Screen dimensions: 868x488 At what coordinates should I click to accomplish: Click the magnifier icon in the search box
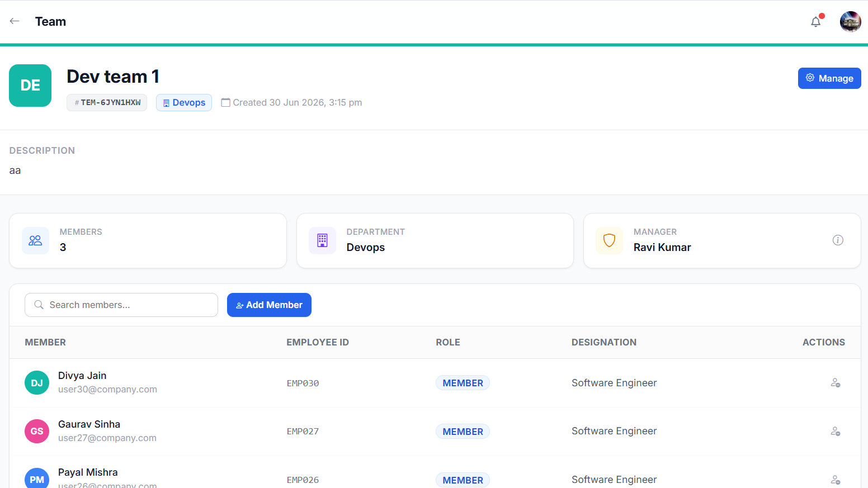coord(39,305)
